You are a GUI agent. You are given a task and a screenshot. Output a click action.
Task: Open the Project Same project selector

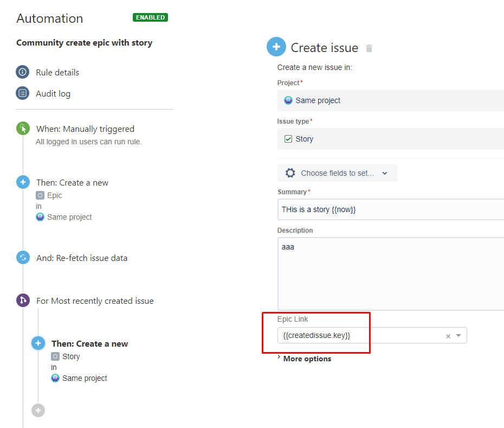point(391,100)
